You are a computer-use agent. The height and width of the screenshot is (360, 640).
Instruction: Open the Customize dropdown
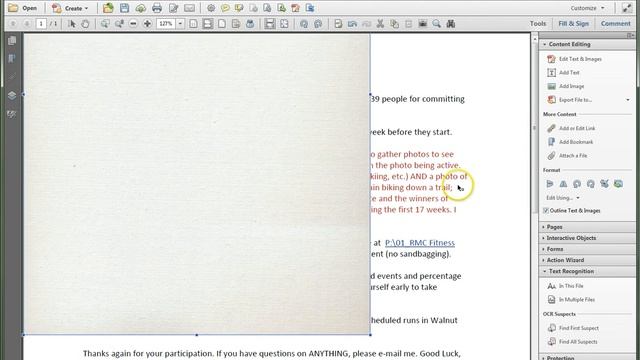[587, 8]
